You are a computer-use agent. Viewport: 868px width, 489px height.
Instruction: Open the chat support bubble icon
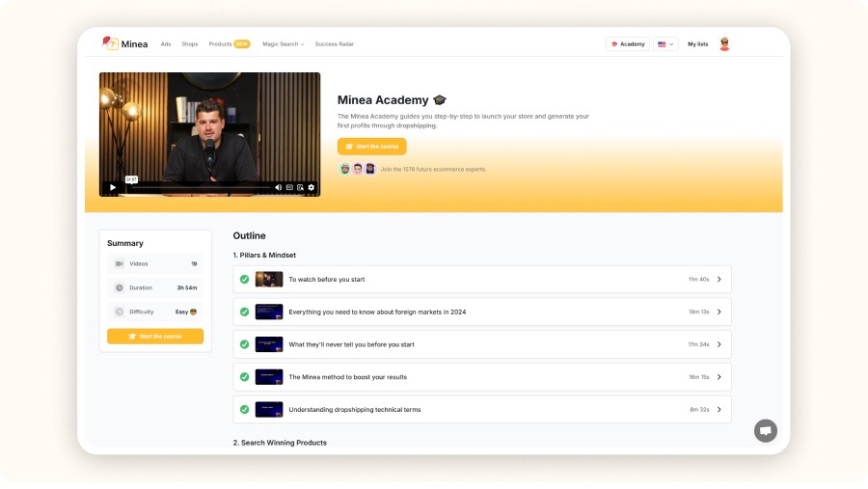pyautogui.click(x=766, y=430)
